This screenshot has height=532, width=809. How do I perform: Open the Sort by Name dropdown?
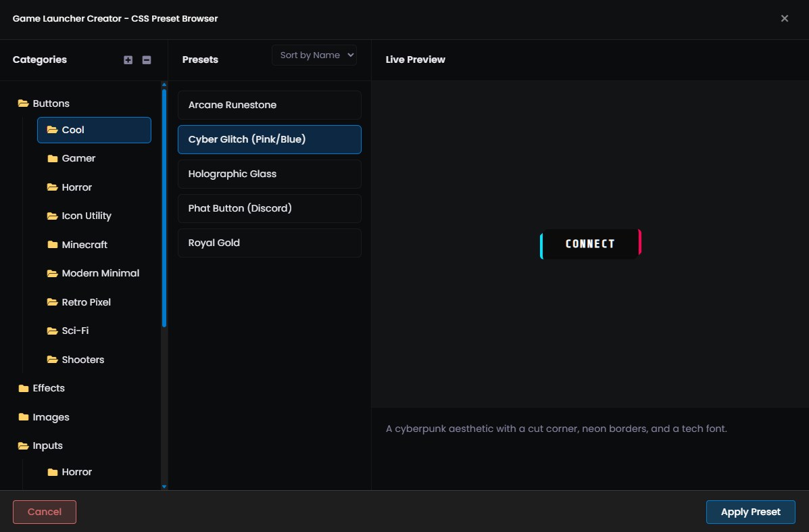314,55
